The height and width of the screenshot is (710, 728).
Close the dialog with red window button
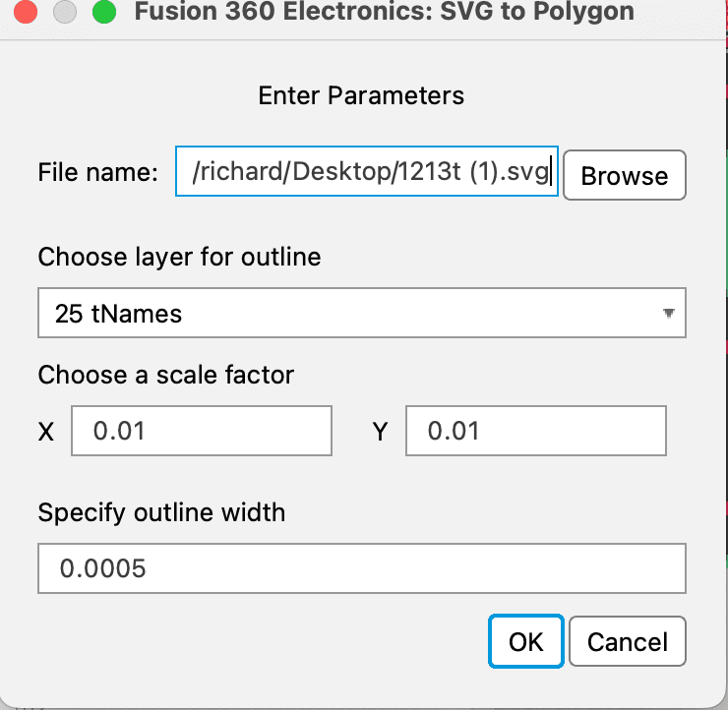[26, 11]
